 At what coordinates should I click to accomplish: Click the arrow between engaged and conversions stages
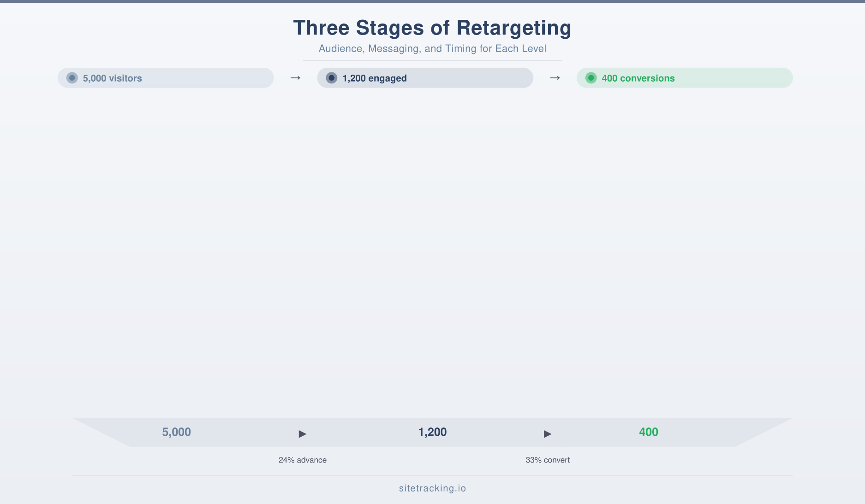click(x=555, y=78)
